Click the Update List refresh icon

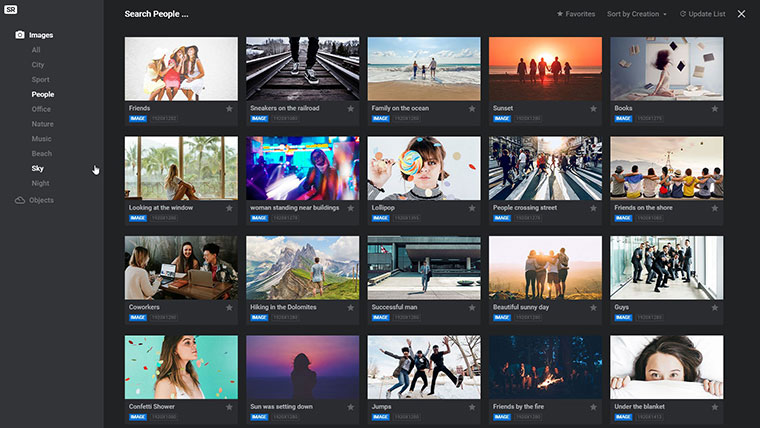click(683, 14)
